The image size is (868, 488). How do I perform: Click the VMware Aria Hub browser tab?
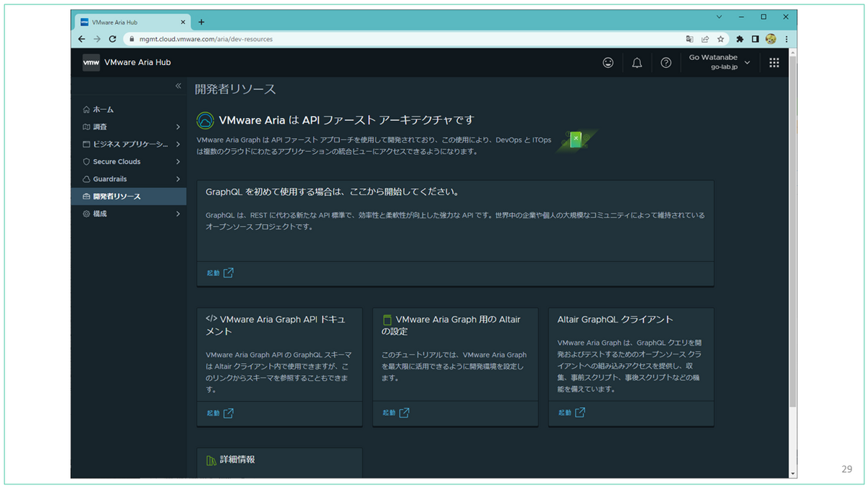coord(132,22)
